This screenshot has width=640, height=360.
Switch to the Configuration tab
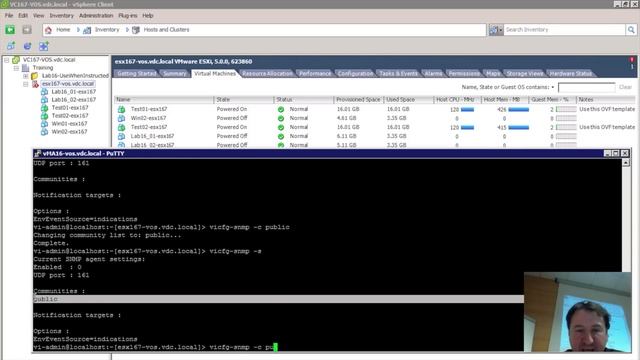click(355, 73)
